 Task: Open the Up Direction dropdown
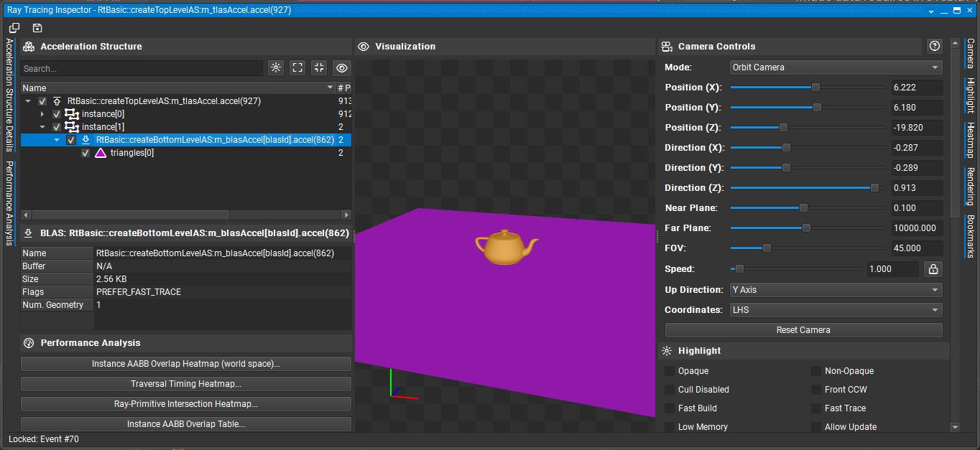point(836,290)
